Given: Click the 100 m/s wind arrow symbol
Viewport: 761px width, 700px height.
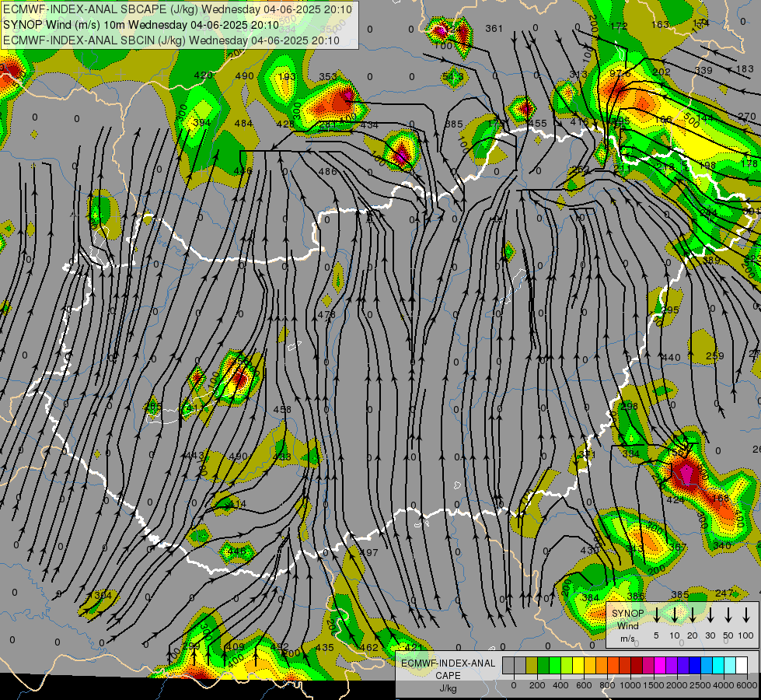Looking at the screenshot, I should (x=746, y=615).
